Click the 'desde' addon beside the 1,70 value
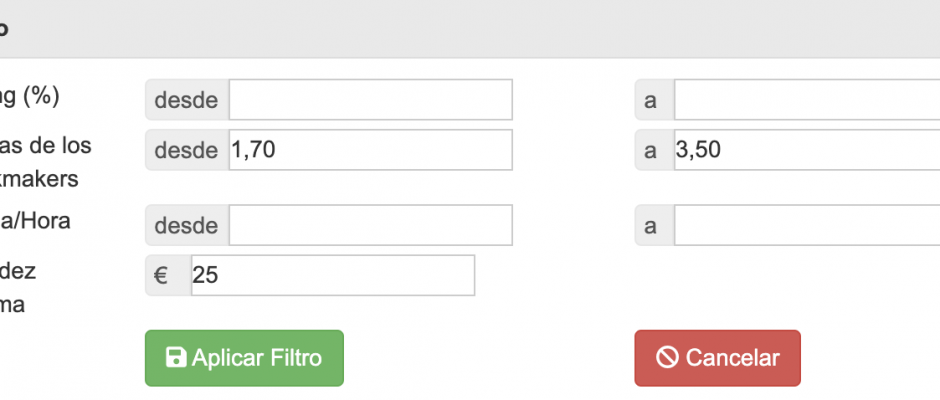 (x=187, y=150)
